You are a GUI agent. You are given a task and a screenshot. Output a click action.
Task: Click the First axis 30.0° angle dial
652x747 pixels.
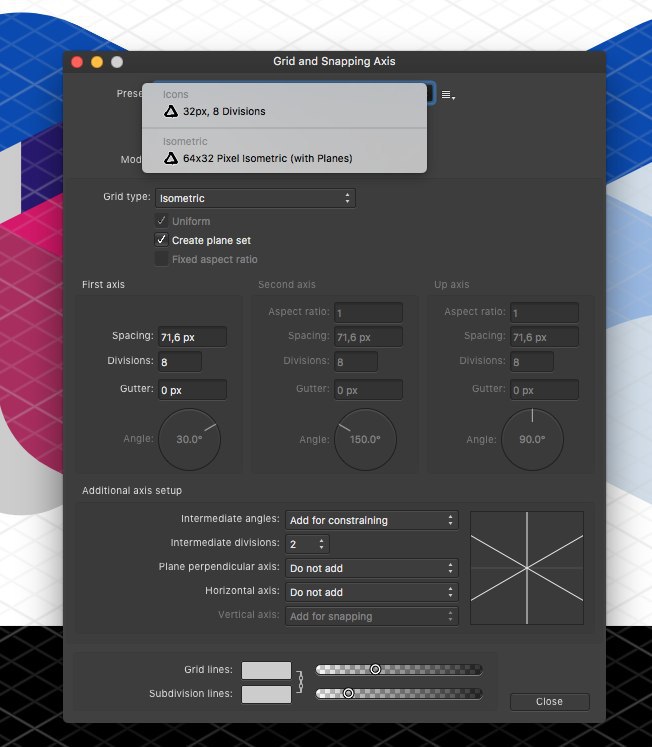pos(190,439)
